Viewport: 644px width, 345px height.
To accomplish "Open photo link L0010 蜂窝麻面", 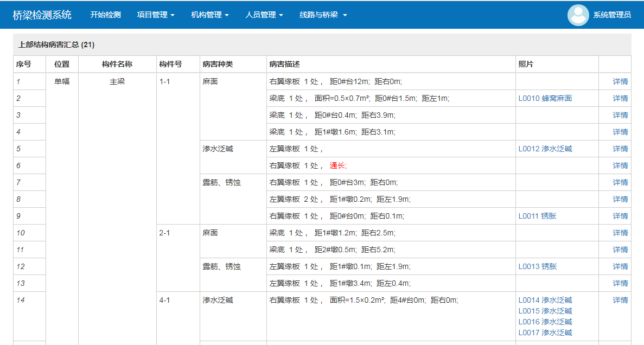I will click(545, 98).
